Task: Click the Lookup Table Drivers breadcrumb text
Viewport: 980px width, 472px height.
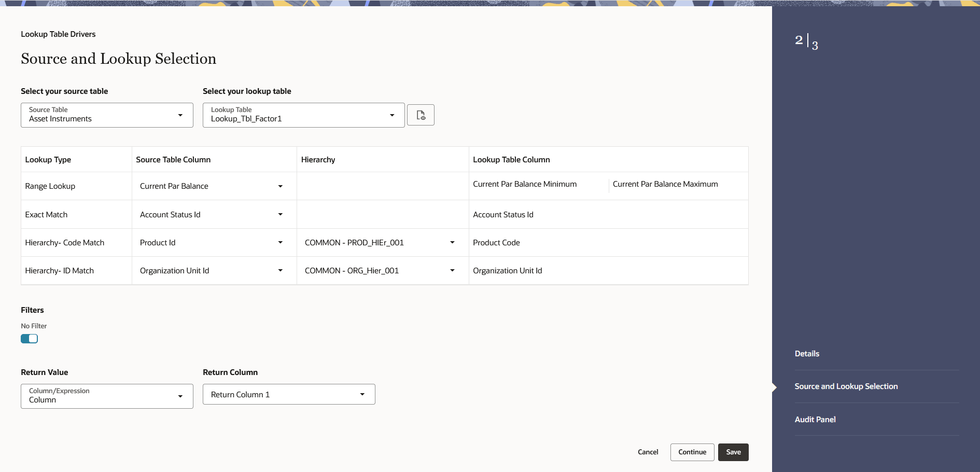Action: click(x=58, y=34)
